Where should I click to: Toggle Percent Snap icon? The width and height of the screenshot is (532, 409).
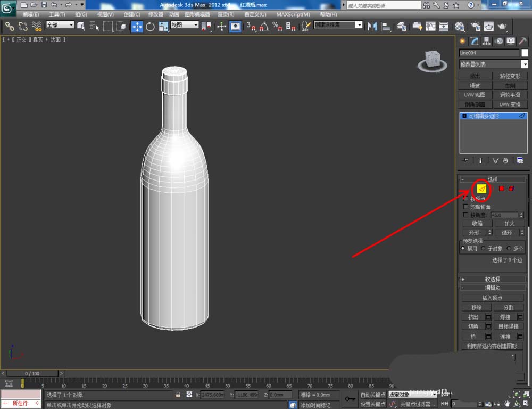coord(277,26)
